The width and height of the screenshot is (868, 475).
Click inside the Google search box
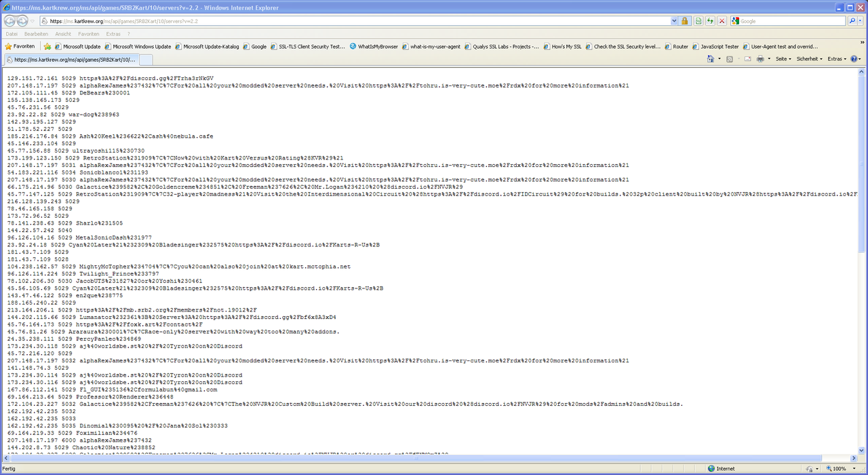(787, 21)
